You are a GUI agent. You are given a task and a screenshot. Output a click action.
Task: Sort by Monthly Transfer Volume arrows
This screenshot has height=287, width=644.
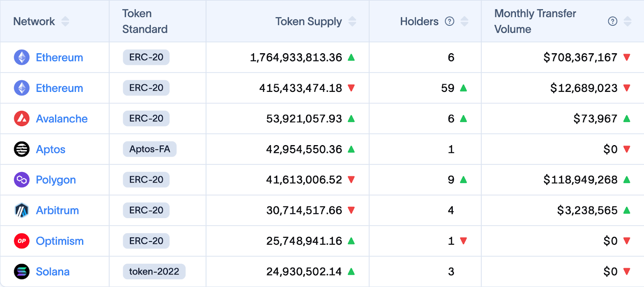click(627, 21)
